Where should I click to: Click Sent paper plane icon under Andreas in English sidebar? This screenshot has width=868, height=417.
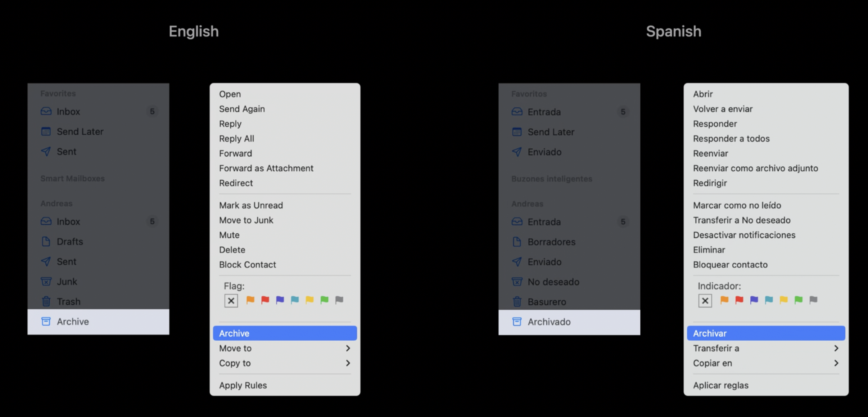tap(46, 261)
